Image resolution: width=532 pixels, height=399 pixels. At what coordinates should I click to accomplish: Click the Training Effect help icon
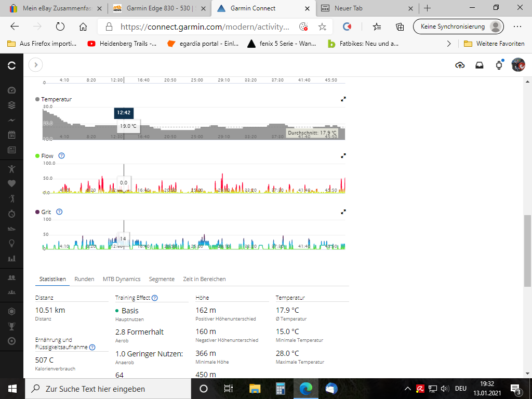[154, 298]
